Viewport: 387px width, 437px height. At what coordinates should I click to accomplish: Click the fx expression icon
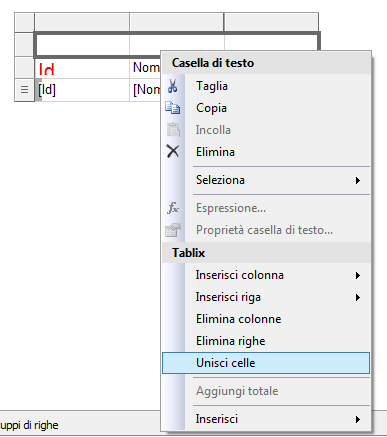173,208
